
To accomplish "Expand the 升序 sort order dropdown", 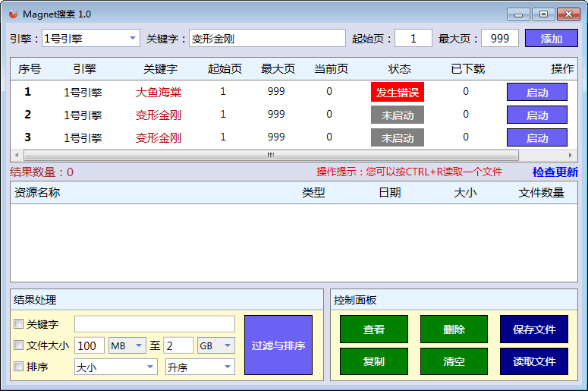I will (200, 367).
